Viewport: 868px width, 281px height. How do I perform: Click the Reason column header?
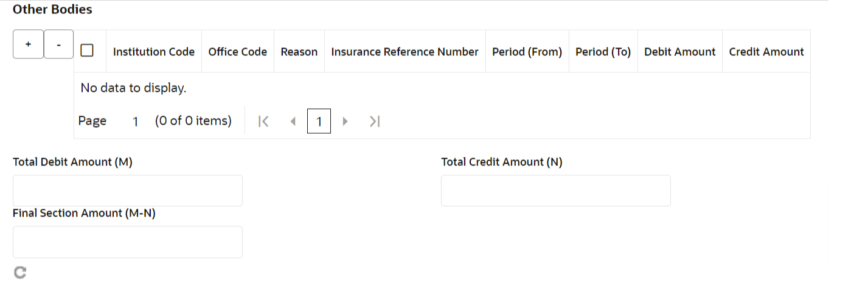pos(299,52)
